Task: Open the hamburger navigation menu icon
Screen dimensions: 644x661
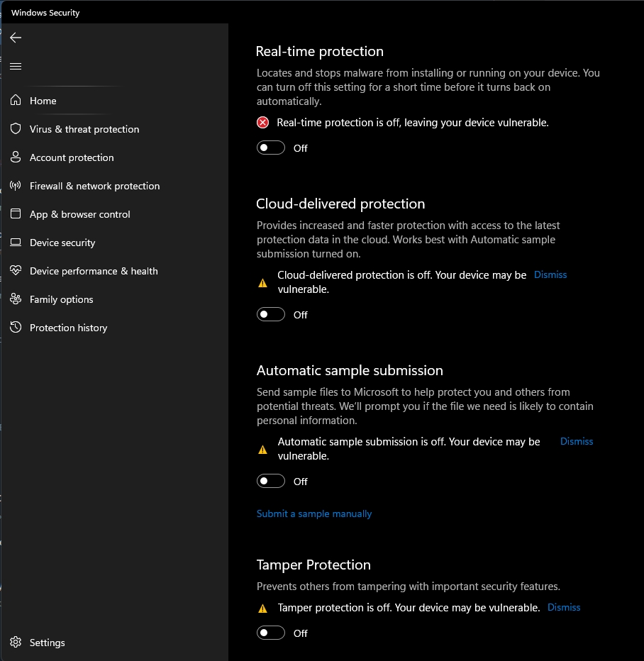Action: (16, 66)
